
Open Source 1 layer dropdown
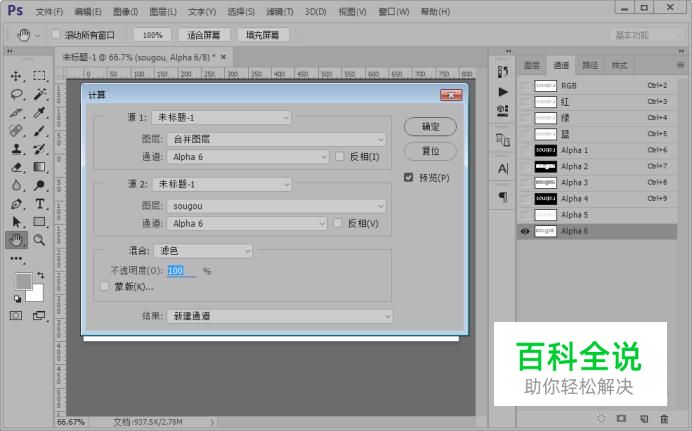[276, 139]
